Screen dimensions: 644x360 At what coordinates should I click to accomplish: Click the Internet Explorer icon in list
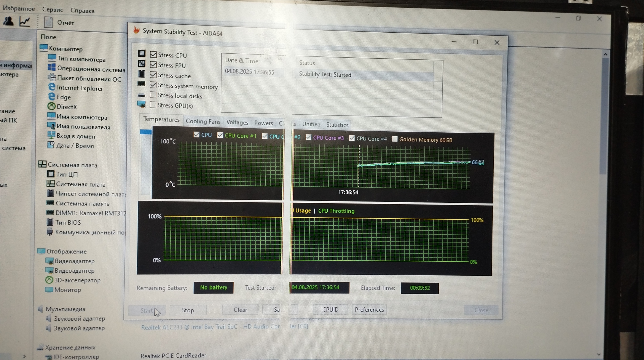point(52,87)
